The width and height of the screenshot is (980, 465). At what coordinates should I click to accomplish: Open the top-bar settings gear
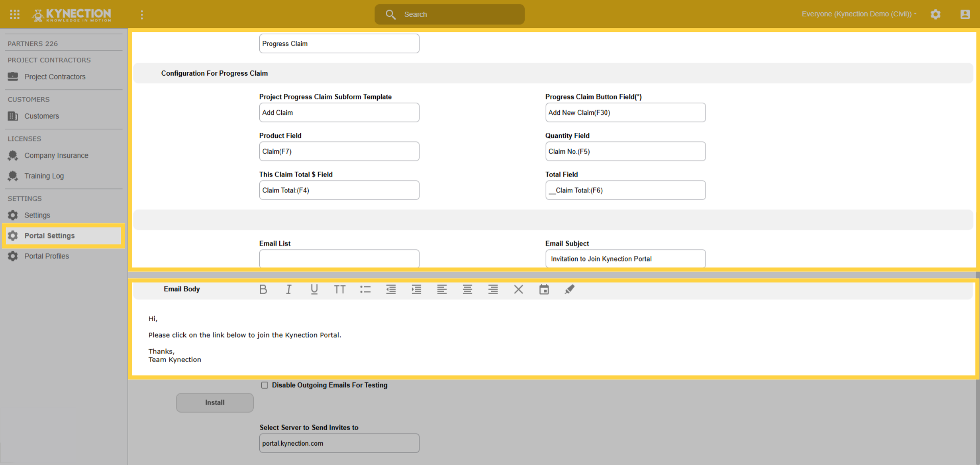[x=935, y=14]
